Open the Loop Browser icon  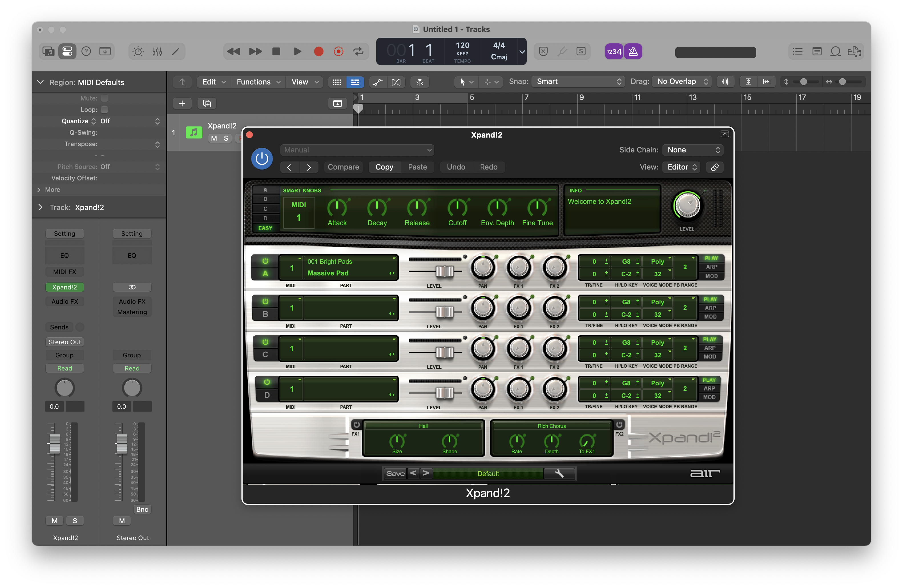click(835, 51)
